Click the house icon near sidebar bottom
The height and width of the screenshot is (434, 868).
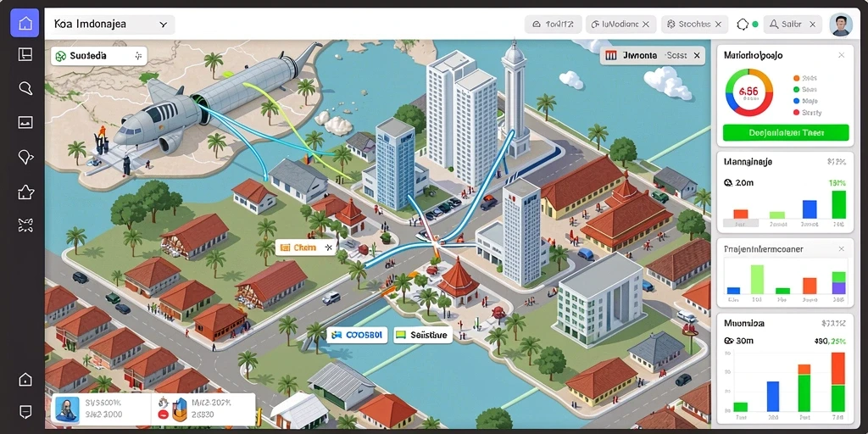point(25,380)
